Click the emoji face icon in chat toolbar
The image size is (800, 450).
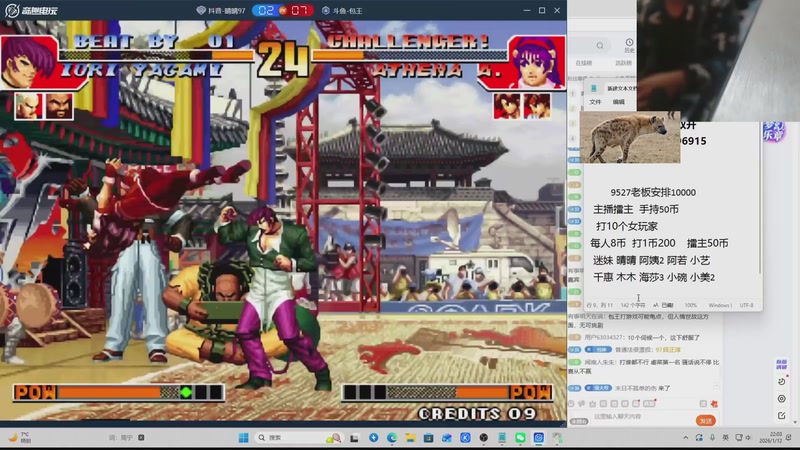pos(571,404)
